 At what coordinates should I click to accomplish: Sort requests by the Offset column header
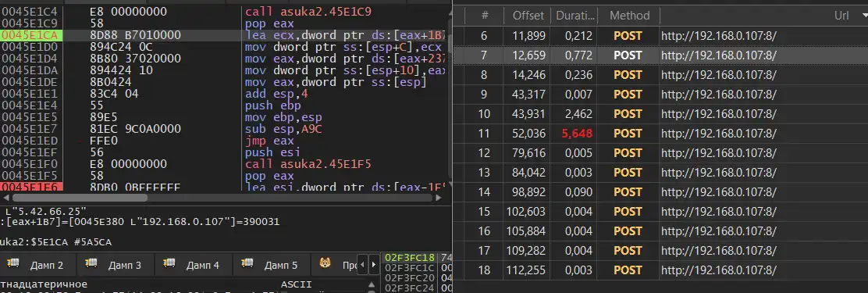point(528,16)
